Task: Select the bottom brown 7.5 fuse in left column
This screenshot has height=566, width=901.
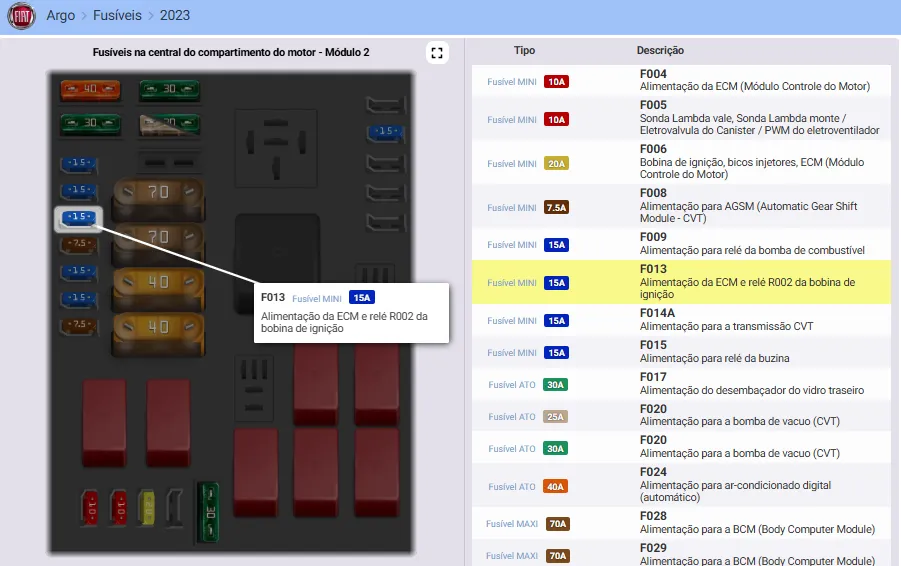Action: 79,326
